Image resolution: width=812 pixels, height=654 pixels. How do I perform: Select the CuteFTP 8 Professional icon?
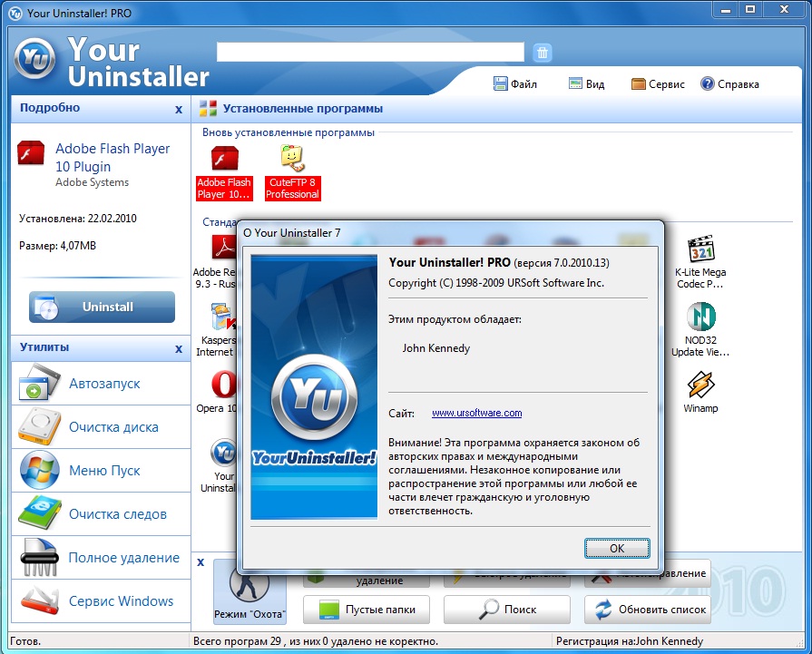point(292,160)
